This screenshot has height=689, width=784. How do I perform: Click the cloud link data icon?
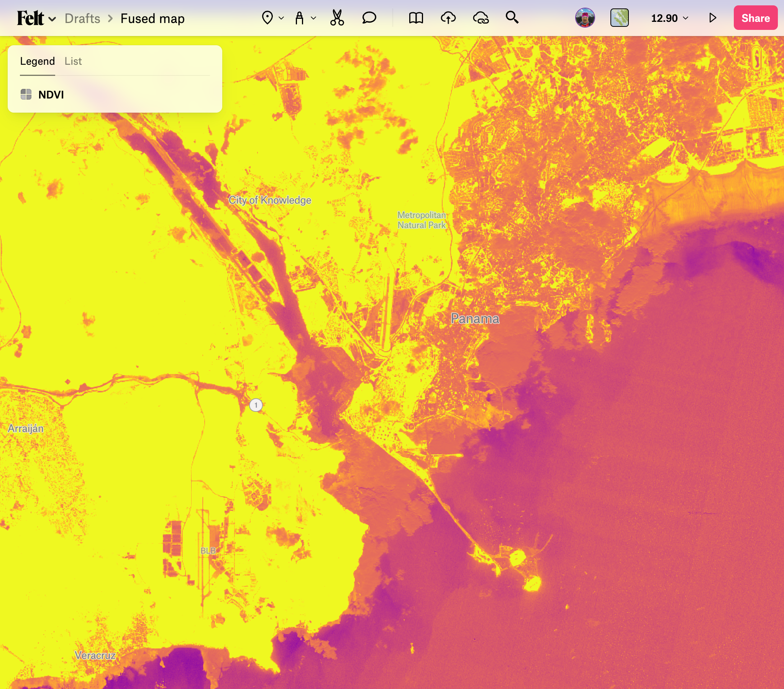pos(481,18)
